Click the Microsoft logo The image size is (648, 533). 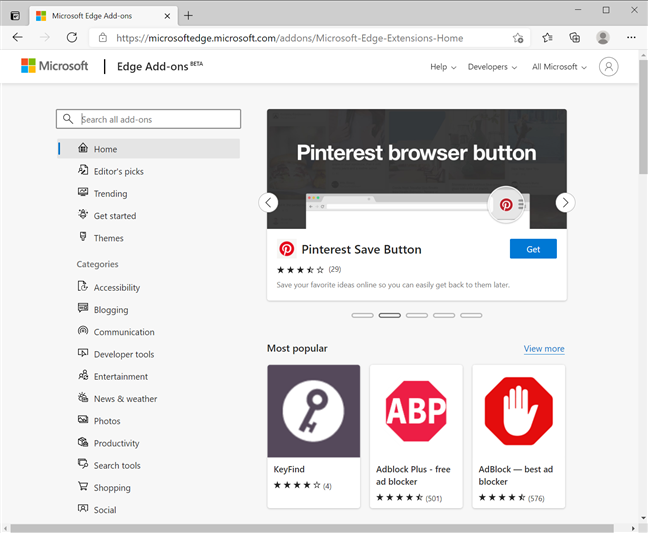click(x=54, y=66)
